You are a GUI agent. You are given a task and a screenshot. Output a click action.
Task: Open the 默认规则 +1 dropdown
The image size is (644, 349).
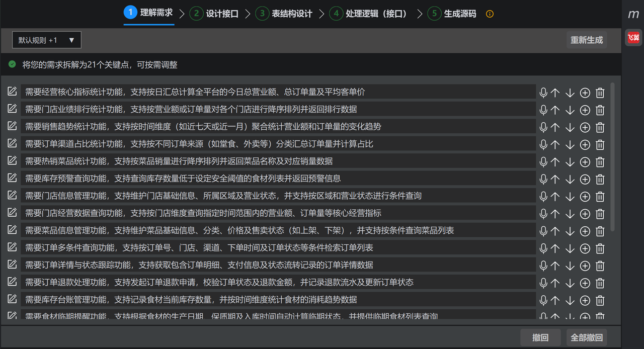[47, 40]
